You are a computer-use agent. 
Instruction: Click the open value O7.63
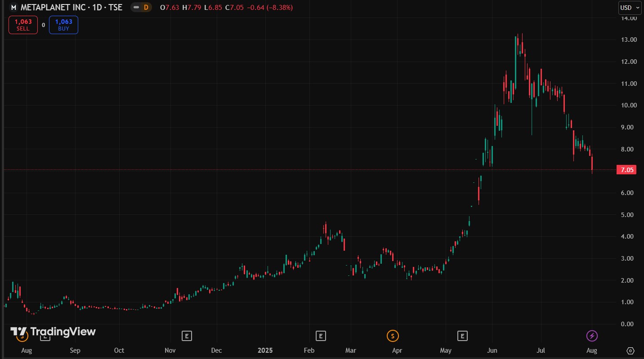[169, 8]
